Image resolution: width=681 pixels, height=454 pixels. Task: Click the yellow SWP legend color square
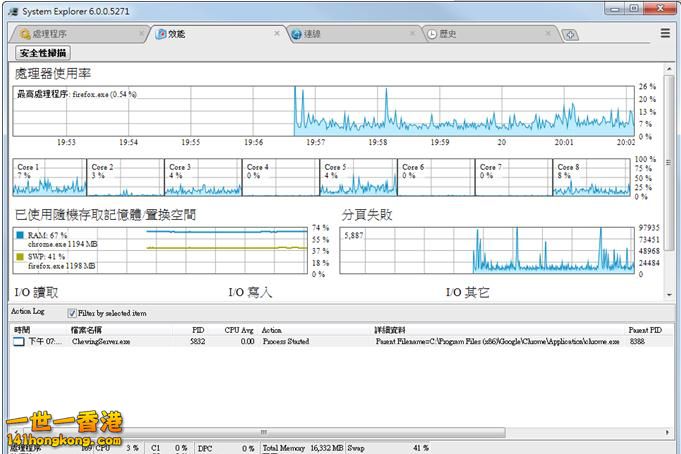20,256
